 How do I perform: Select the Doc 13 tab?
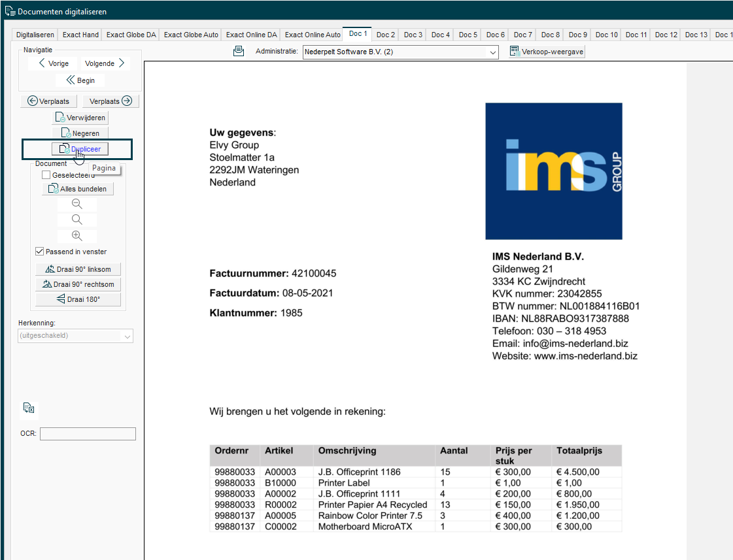click(x=696, y=35)
